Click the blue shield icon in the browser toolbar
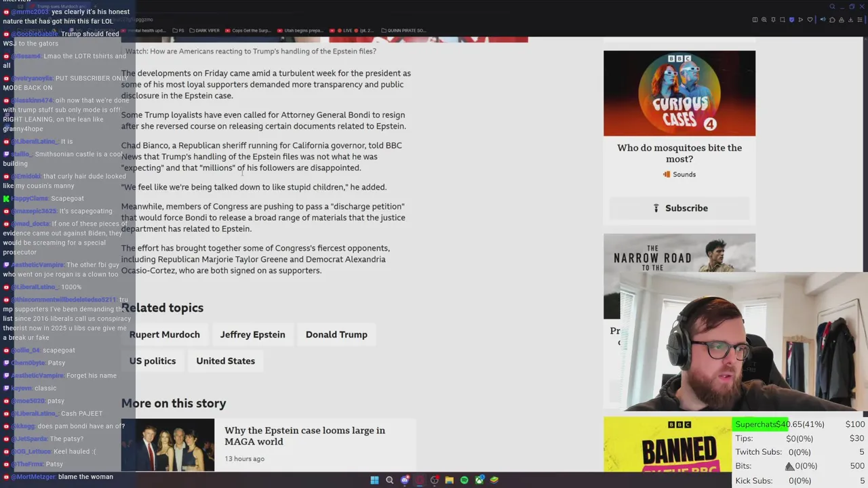868x488 pixels. [x=791, y=20]
